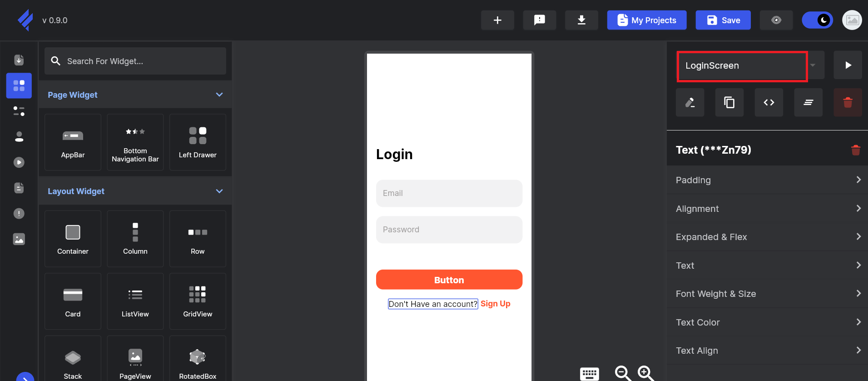The width and height of the screenshot is (868, 381).
Task: Expand the Text Color property
Action: pos(767,322)
